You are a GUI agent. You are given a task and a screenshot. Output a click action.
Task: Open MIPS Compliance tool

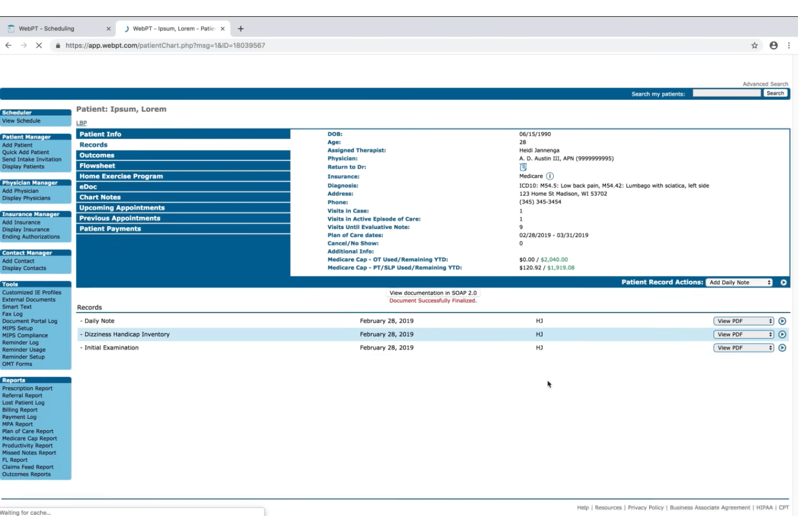(x=25, y=336)
